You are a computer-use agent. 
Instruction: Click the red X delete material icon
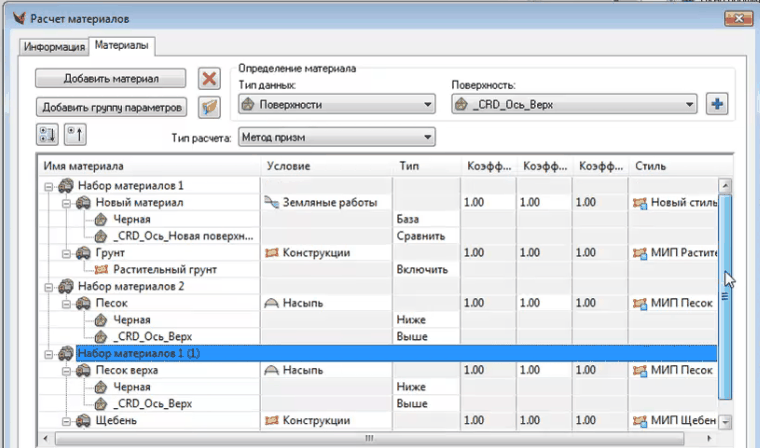209,78
